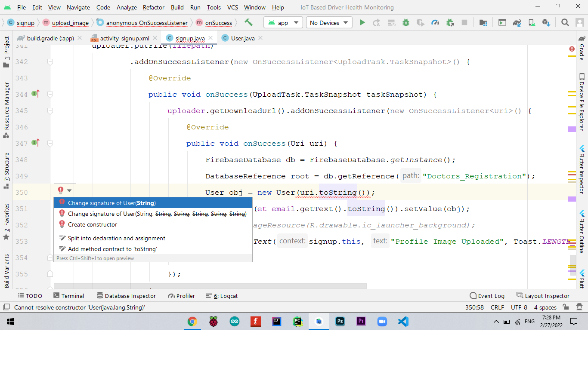
Task: Click the Sync Project with Gradle Files icon
Action: (x=517, y=22)
